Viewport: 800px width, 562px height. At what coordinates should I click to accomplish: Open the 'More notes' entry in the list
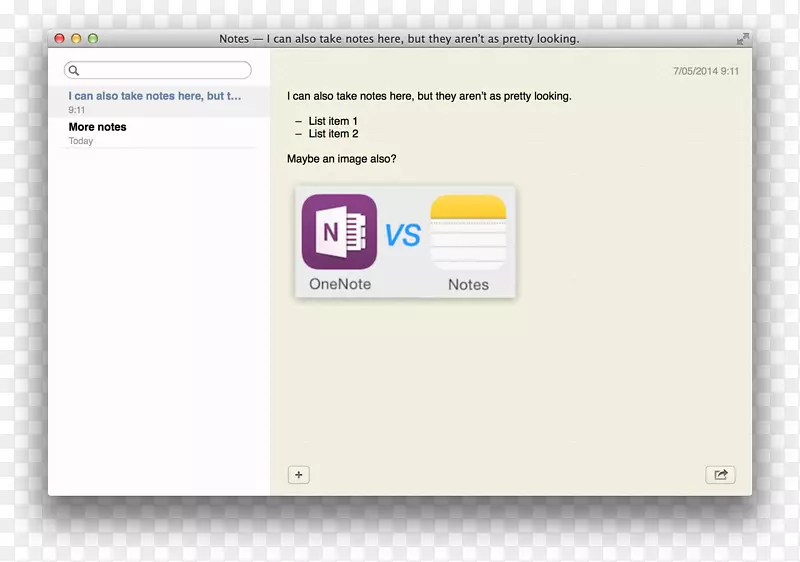[x=159, y=133]
